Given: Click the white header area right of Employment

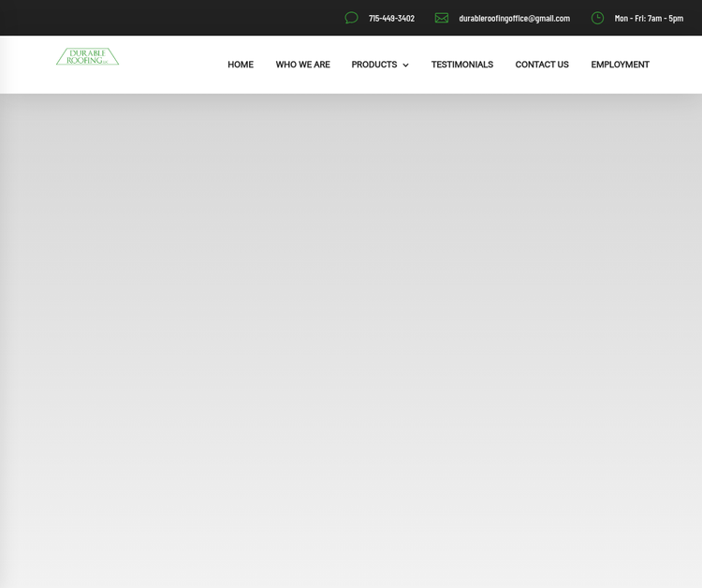Looking at the screenshot, I should 676,65.
